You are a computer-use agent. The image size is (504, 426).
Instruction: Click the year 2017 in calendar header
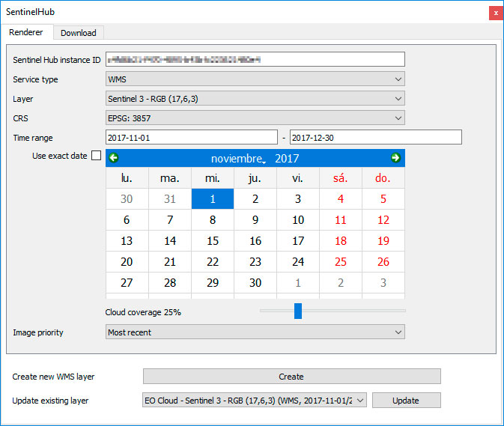(x=287, y=159)
